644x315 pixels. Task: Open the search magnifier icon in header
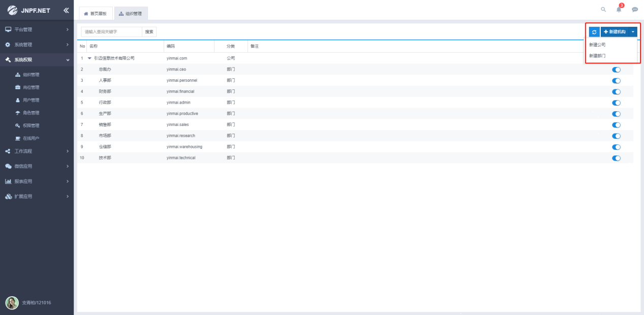tap(603, 9)
